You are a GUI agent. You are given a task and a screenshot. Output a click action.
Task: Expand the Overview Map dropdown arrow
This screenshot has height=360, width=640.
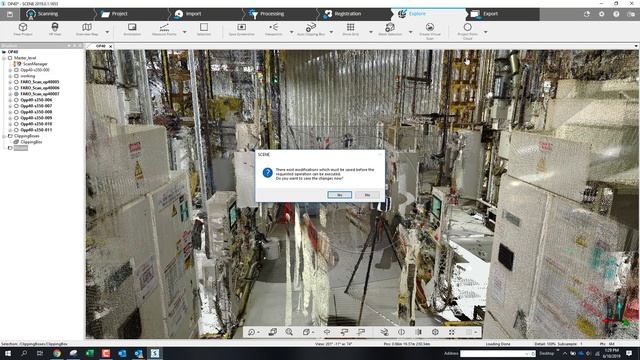tap(107, 32)
